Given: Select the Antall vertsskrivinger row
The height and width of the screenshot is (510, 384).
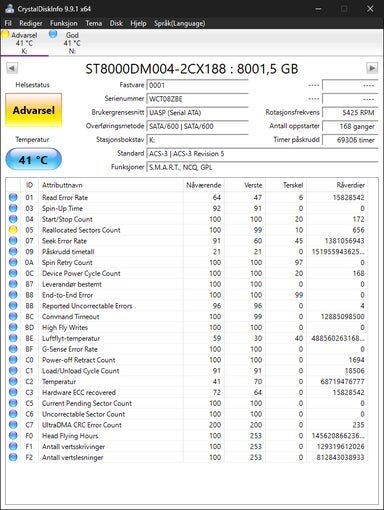Looking at the screenshot, I should (187, 447).
